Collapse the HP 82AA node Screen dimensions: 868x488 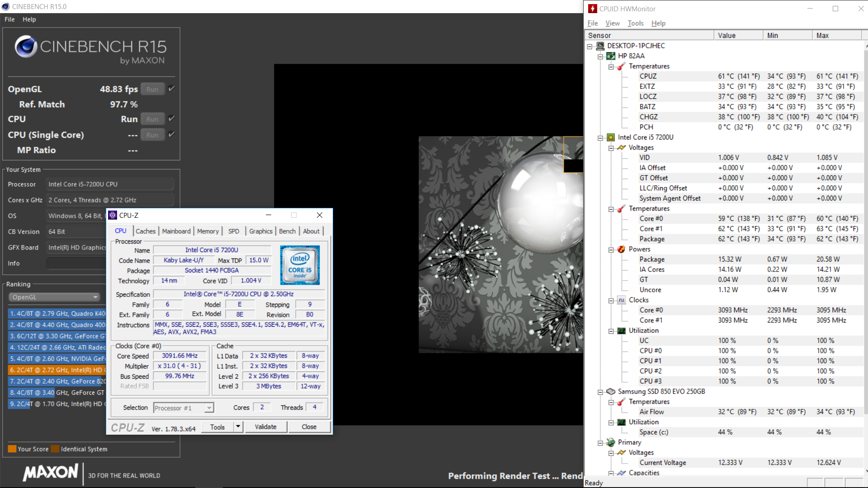[x=600, y=56]
